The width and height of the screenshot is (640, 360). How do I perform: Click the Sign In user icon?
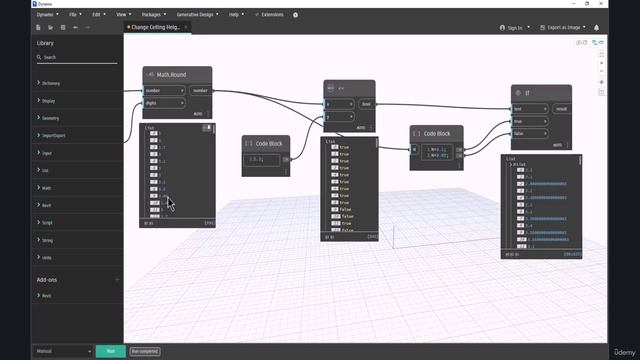pos(502,28)
